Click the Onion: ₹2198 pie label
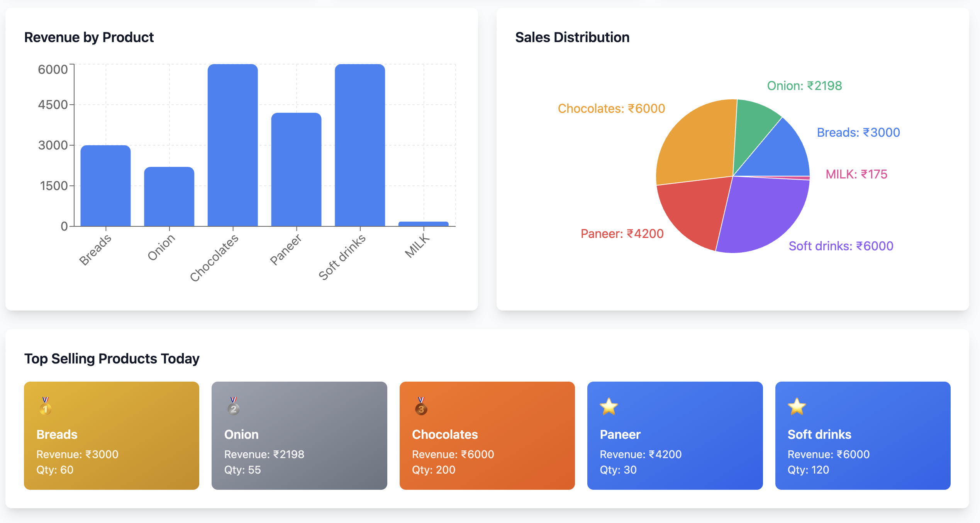The width and height of the screenshot is (980, 523). (804, 86)
